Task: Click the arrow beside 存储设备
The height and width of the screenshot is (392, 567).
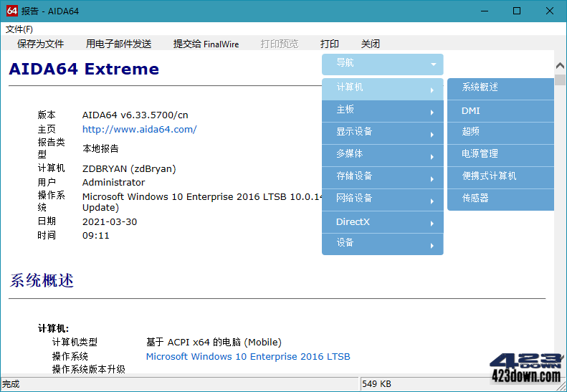Action: (432, 179)
